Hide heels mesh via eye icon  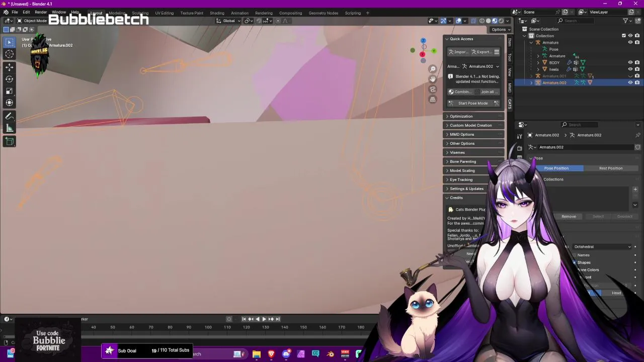630,69
